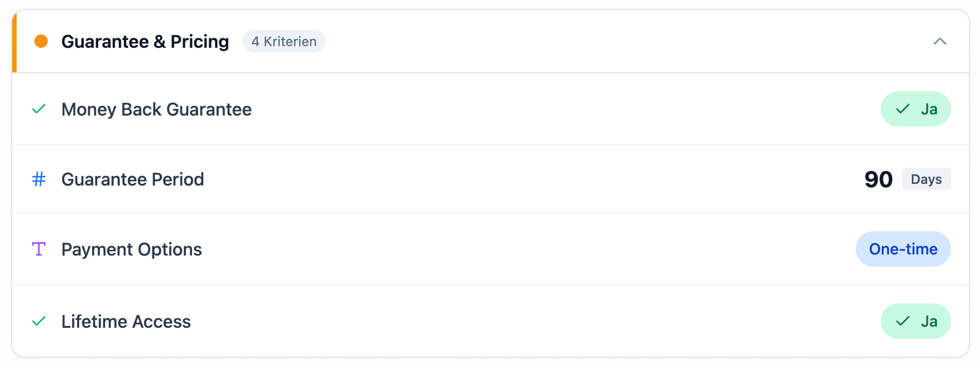Select the Lifetime Access row label
980x370 pixels.
tap(126, 322)
